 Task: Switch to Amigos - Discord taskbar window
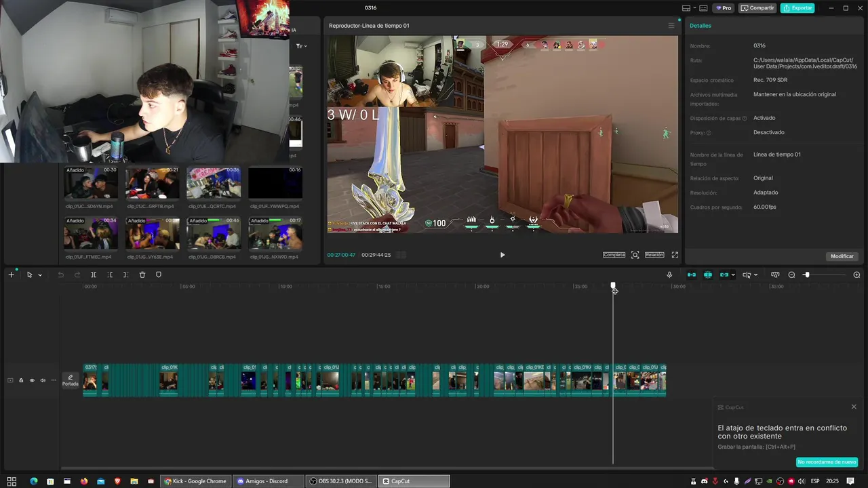pyautogui.click(x=267, y=481)
